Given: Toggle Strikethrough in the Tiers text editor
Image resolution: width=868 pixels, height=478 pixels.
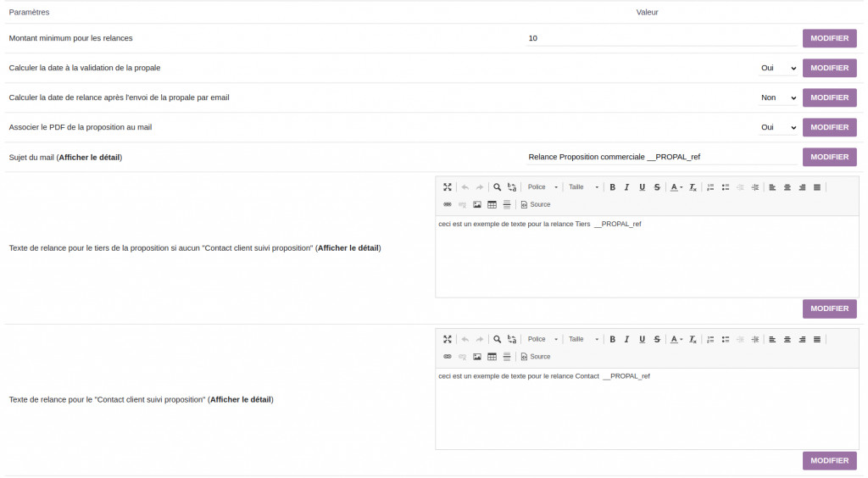Looking at the screenshot, I should pyautogui.click(x=657, y=187).
